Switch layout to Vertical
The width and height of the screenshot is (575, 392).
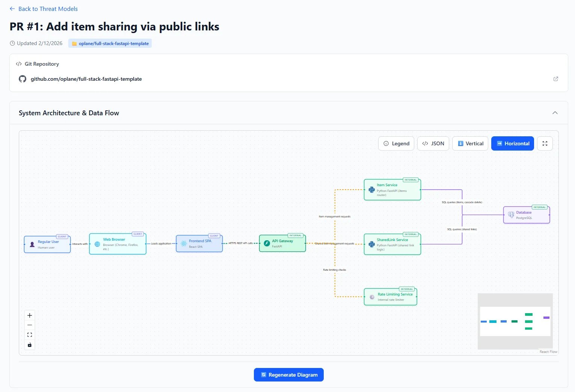coord(470,143)
